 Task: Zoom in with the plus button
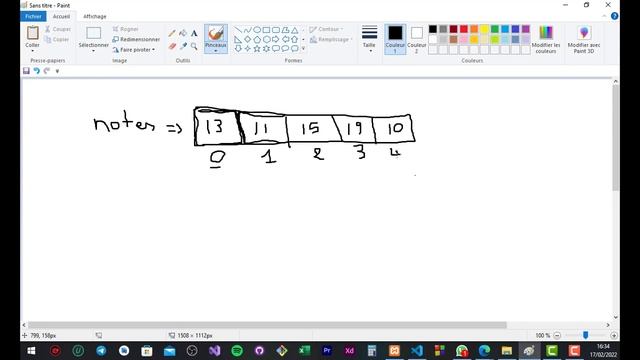coord(614,336)
